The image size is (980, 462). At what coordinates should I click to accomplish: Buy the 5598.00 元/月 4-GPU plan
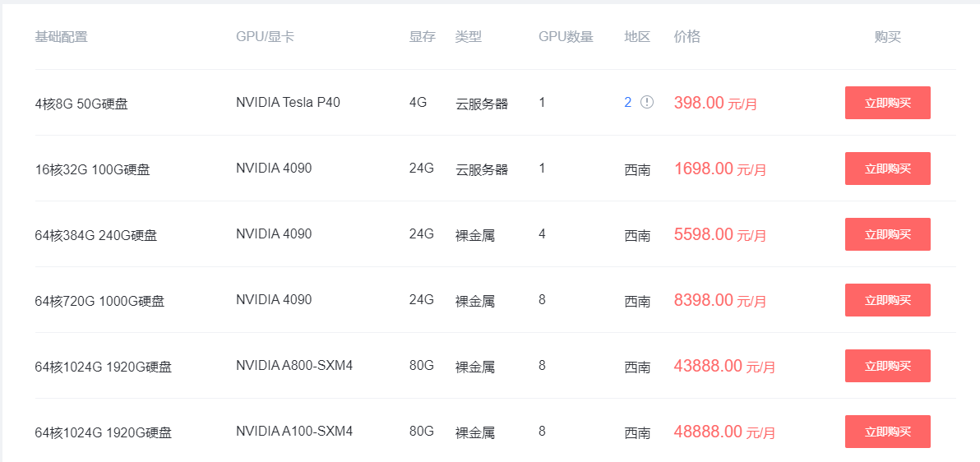[x=887, y=233]
